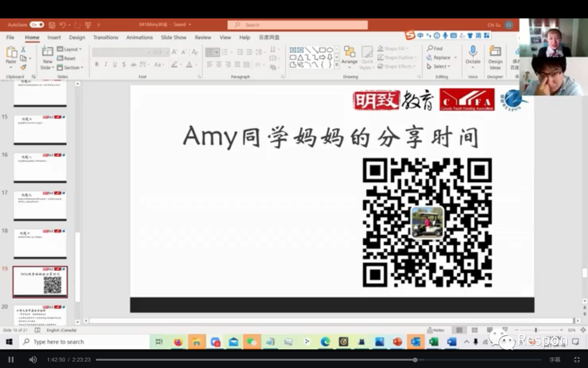Click the English (Canada) language indicator

tap(62, 330)
